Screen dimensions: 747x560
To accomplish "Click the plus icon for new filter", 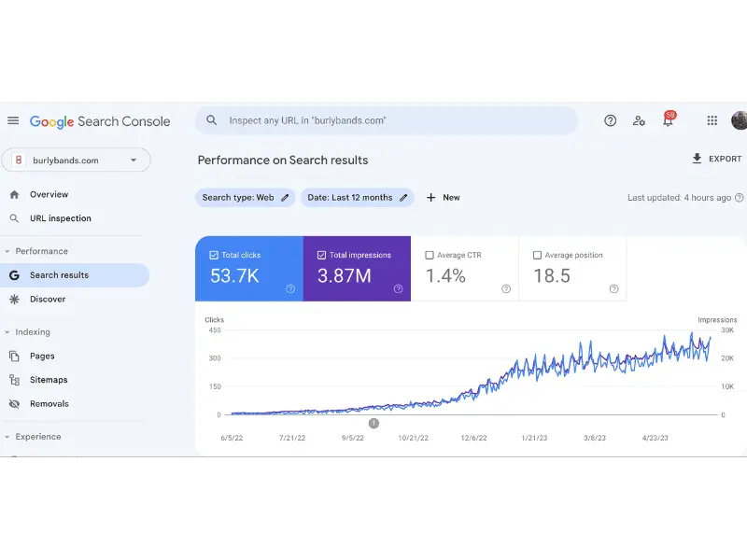I will [x=430, y=198].
